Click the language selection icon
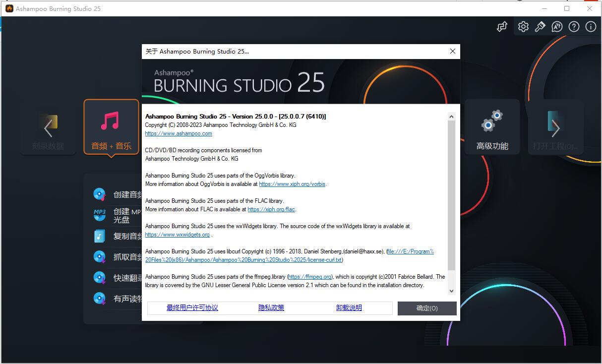The image size is (602, 364). (x=557, y=27)
